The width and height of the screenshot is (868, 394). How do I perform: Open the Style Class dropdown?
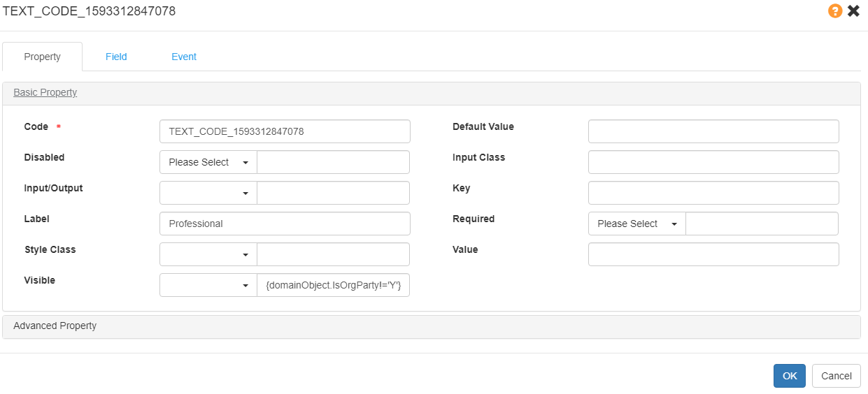(208, 254)
